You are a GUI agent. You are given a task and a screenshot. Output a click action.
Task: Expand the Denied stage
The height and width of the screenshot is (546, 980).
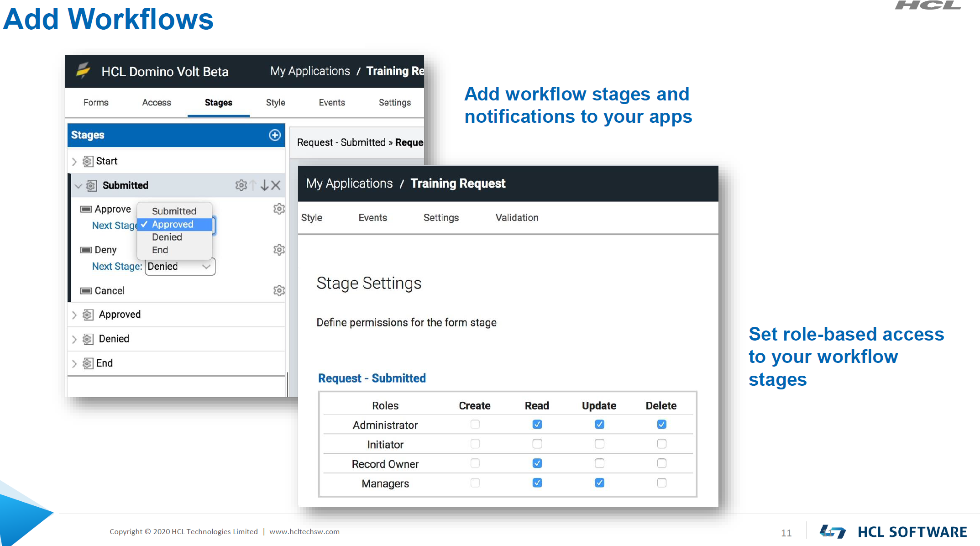(x=74, y=339)
